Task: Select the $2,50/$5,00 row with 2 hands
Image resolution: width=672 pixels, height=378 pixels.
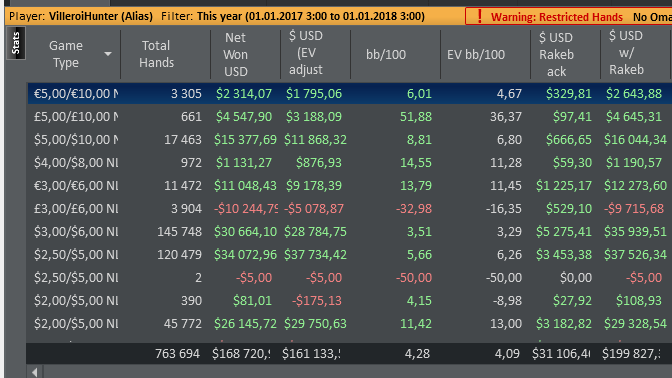Action: coord(350,278)
